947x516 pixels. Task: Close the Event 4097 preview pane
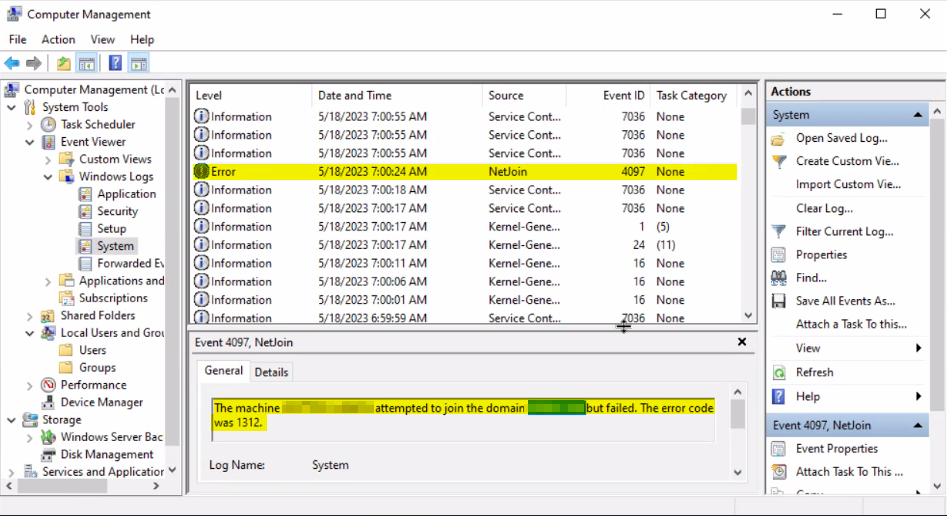(742, 342)
